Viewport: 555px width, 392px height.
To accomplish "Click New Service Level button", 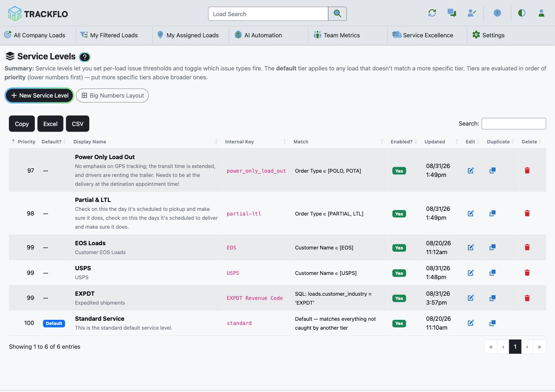I will click(39, 95).
